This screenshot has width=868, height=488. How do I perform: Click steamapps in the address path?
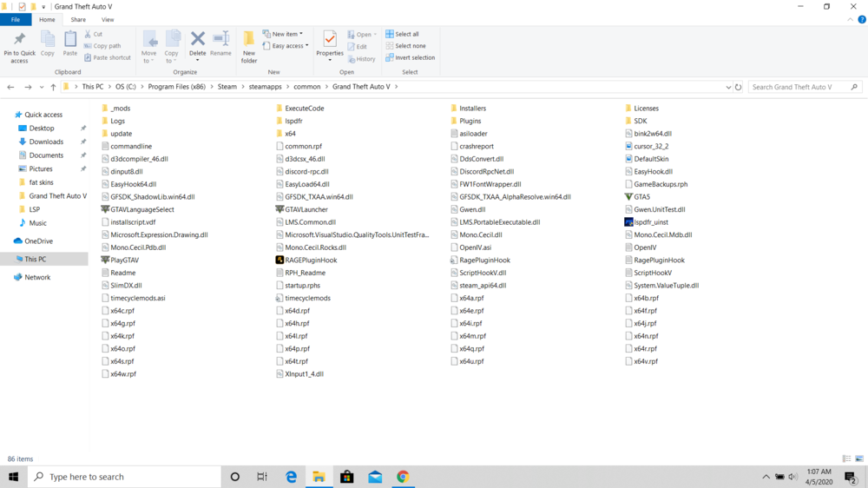pyautogui.click(x=265, y=87)
